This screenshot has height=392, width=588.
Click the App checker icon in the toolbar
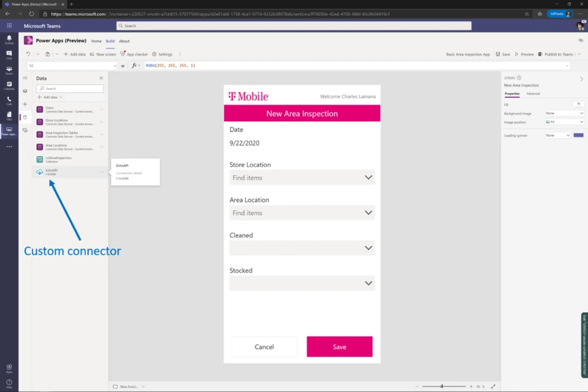coord(123,54)
